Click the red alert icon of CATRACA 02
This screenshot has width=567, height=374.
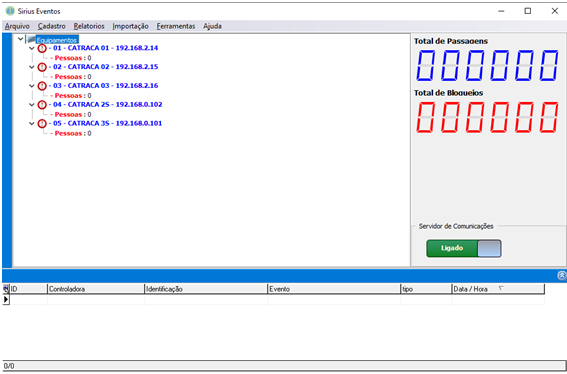tap(42, 67)
